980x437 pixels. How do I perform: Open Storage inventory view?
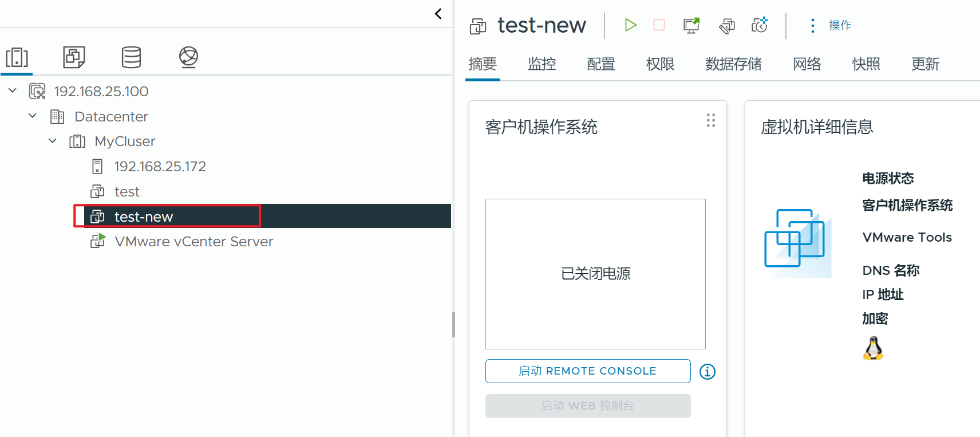coord(131,57)
